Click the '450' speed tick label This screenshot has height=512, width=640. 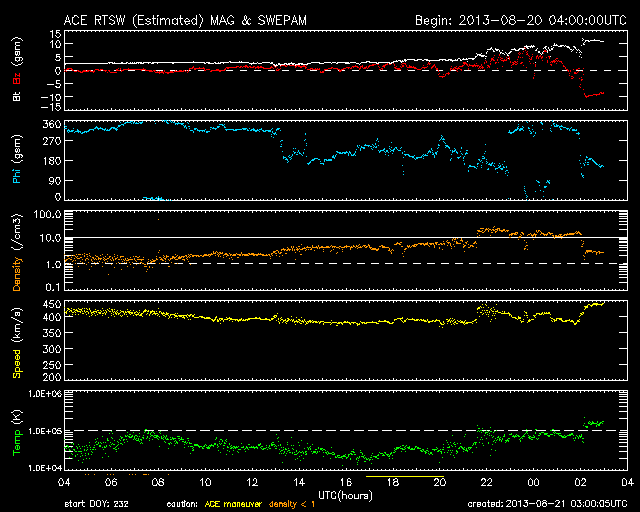tap(51, 304)
